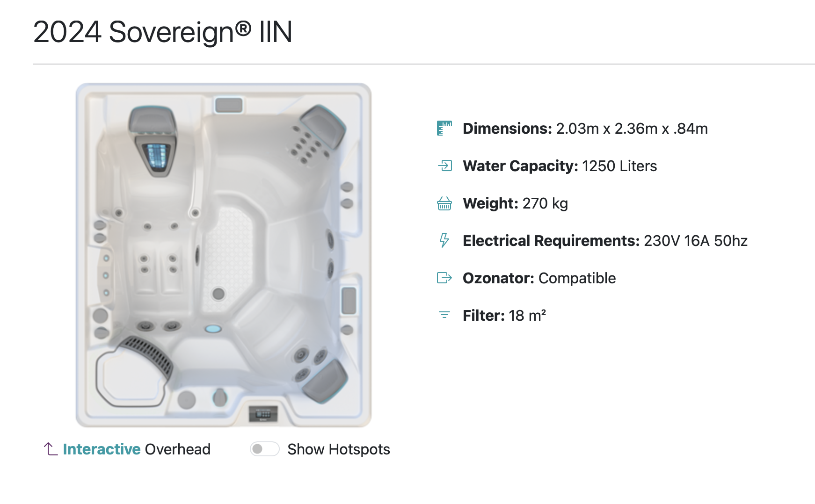This screenshot has width=815, height=504.
Task: Click the Electrical Requirements lightning icon
Action: [x=444, y=240]
